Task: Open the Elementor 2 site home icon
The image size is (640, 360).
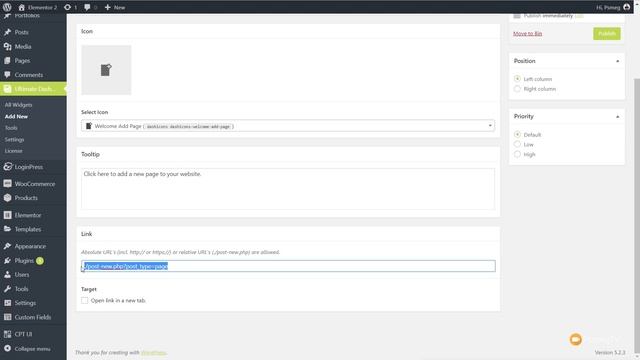Action: coord(22,7)
